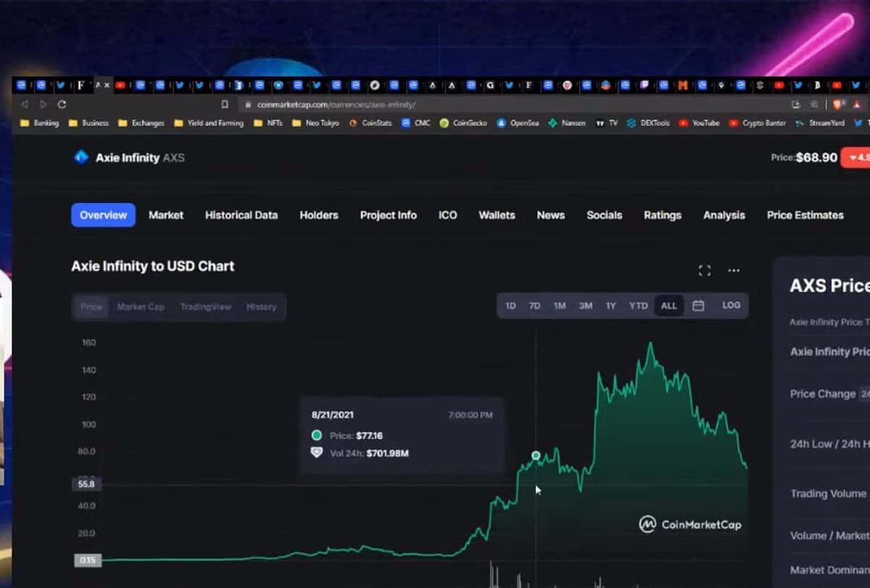Open the OpenSea bookmark
The width and height of the screenshot is (870, 588).
[x=518, y=123]
